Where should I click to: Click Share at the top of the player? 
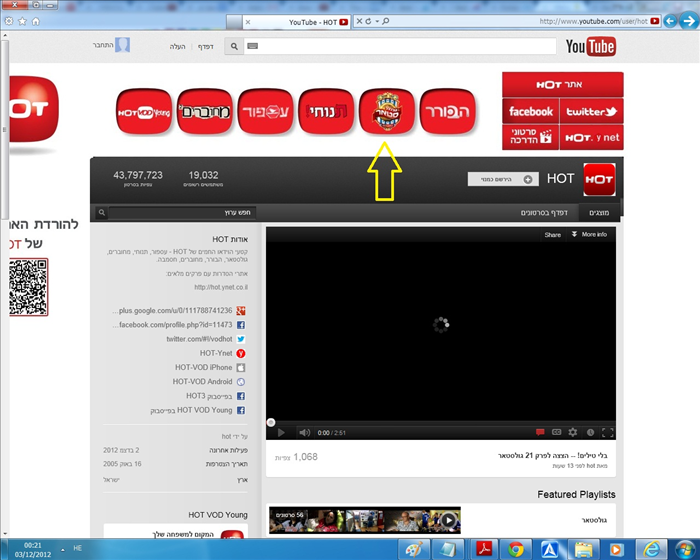(552, 235)
